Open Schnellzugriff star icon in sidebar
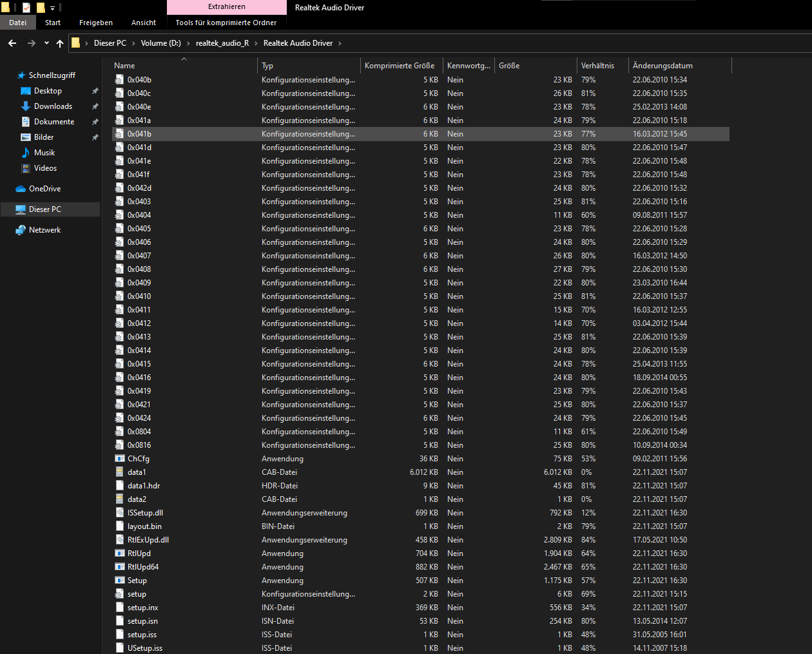The width and height of the screenshot is (812, 654). coord(21,75)
